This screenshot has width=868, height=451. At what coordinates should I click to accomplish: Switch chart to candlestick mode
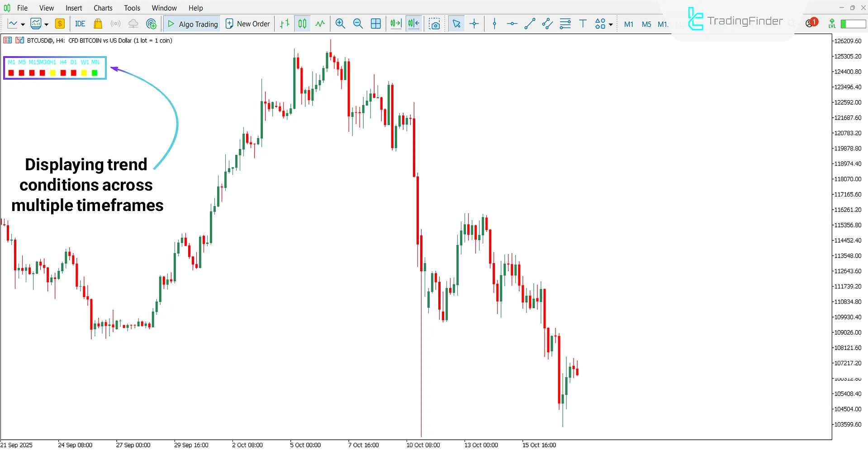point(302,24)
